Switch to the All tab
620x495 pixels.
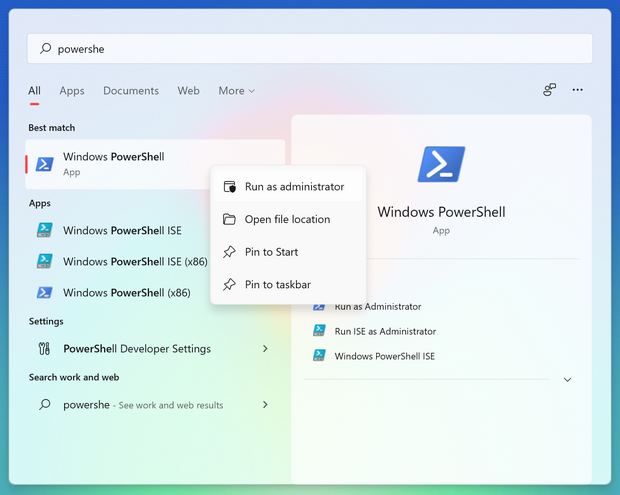click(x=34, y=91)
